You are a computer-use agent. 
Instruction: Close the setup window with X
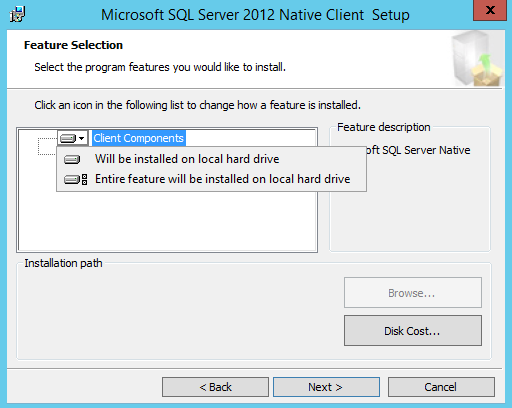[490, 10]
